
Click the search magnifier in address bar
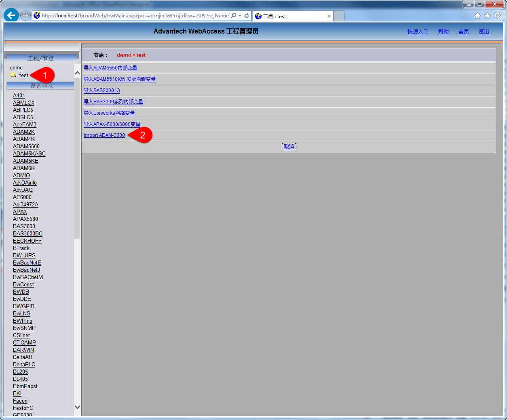tap(233, 16)
